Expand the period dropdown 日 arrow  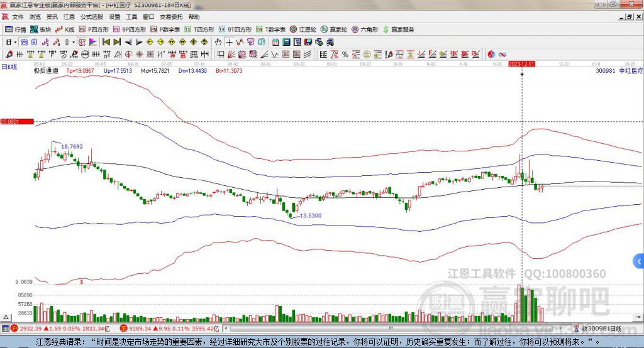click(x=15, y=42)
